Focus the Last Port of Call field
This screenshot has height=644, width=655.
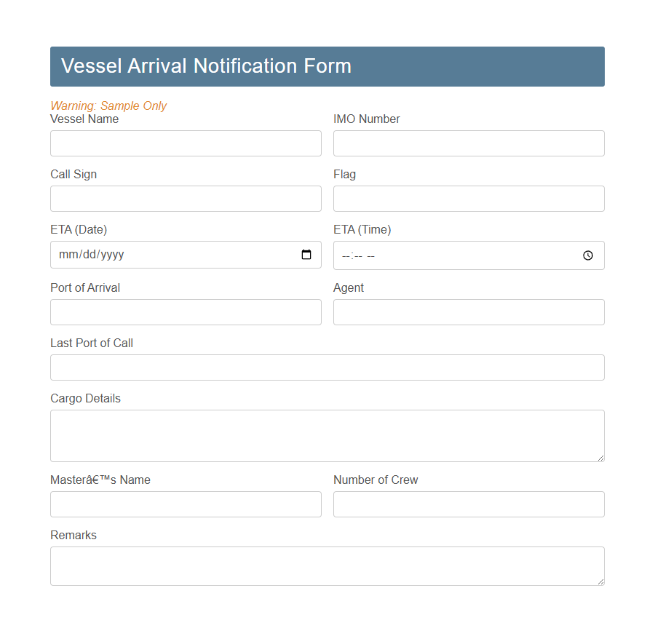point(327,367)
